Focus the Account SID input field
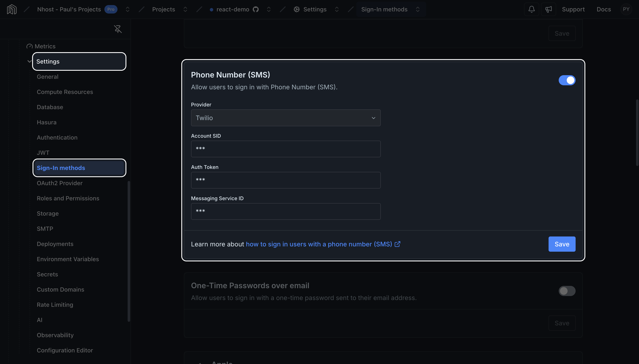The width and height of the screenshot is (639, 364). point(286,149)
